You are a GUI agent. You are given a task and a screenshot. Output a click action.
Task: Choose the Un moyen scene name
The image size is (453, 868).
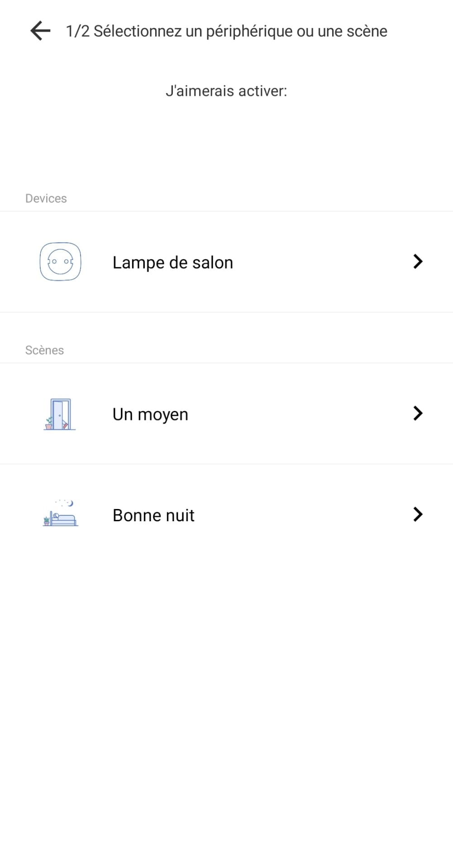[x=150, y=415]
